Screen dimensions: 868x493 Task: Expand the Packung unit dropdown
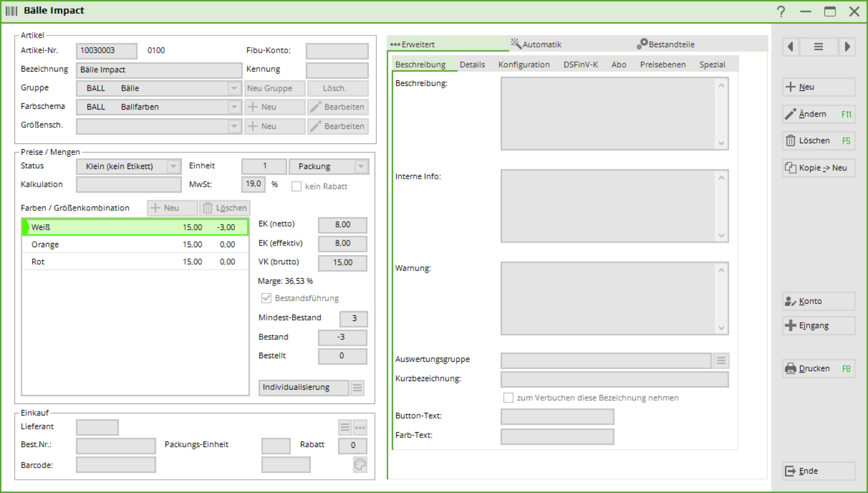coord(361,166)
